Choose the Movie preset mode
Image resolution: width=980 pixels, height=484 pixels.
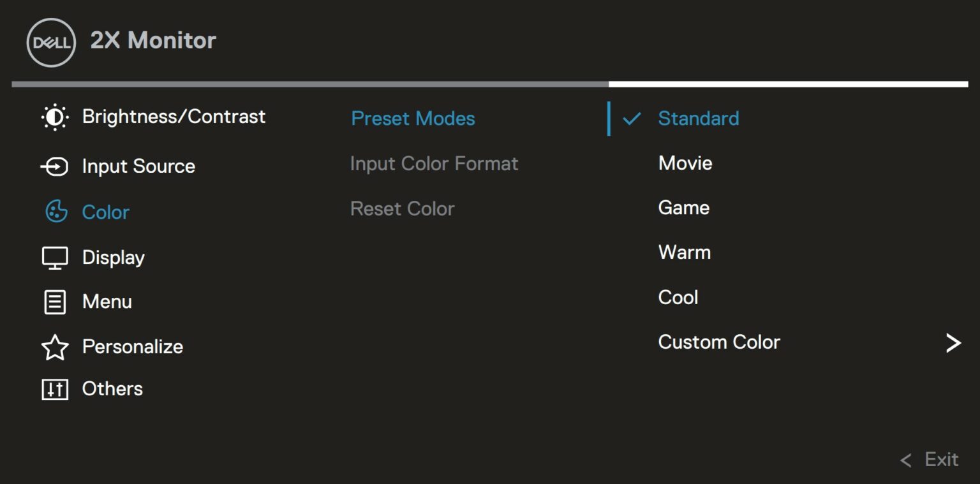685,163
